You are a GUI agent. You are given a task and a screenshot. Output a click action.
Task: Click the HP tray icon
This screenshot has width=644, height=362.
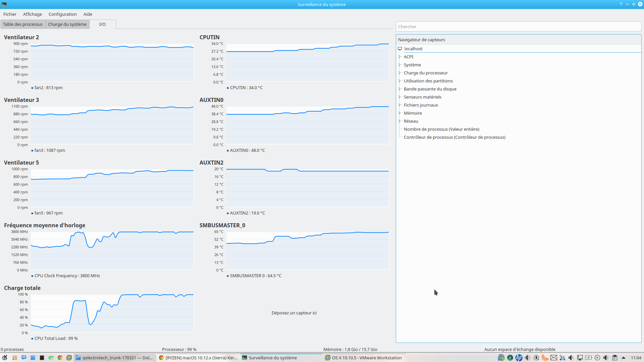(x=519, y=358)
